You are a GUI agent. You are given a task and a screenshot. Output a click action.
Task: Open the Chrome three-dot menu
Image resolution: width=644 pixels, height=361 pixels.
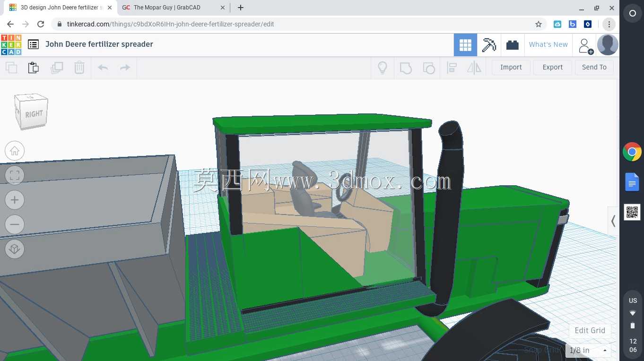point(609,24)
